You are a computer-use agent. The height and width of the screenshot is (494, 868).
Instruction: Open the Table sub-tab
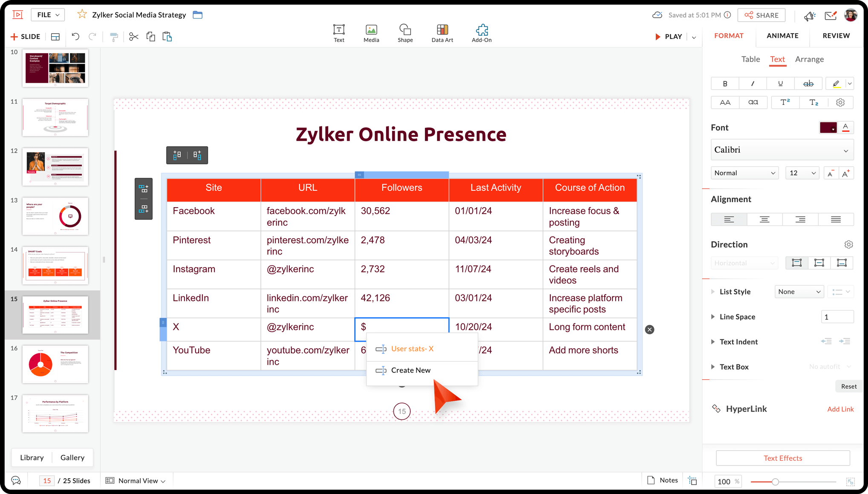coord(750,59)
